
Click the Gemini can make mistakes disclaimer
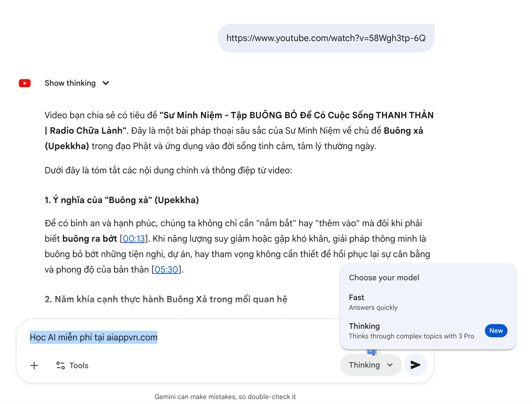[x=225, y=397]
